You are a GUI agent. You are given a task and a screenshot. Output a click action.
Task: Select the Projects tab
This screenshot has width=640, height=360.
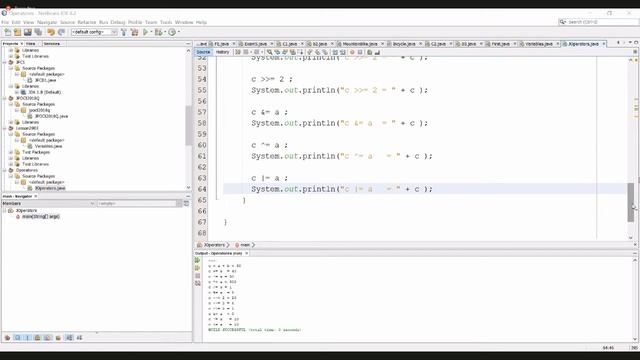(10, 44)
